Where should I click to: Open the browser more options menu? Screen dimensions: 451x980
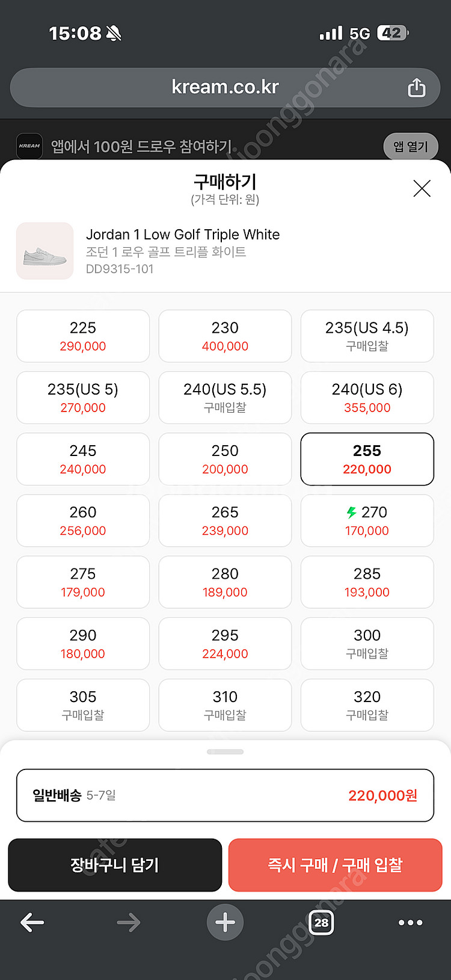(410, 922)
